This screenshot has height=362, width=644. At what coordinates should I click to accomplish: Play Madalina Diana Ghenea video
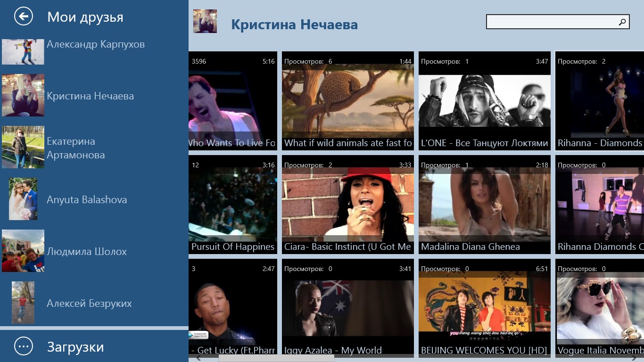pyautogui.click(x=485, y=205)
